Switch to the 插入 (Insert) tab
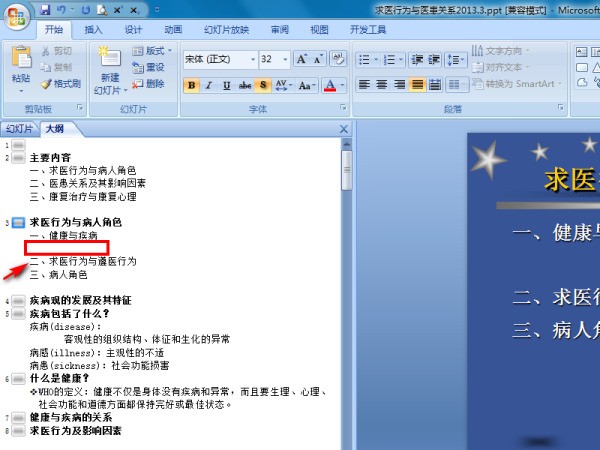 tap(94, 30)
